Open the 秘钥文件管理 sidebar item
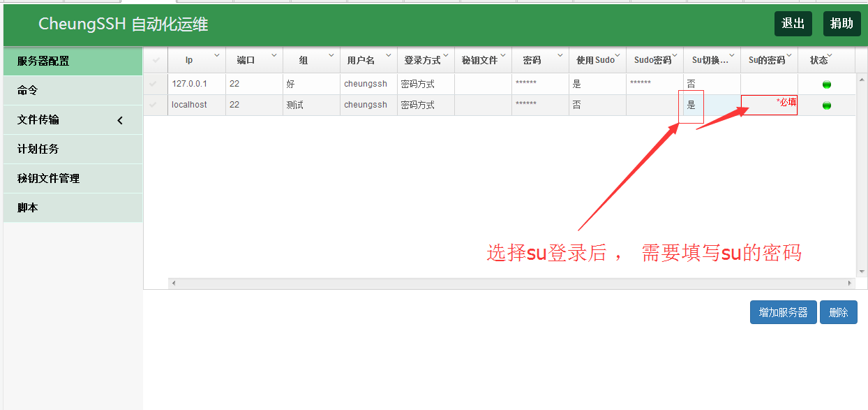 point(73,178)
